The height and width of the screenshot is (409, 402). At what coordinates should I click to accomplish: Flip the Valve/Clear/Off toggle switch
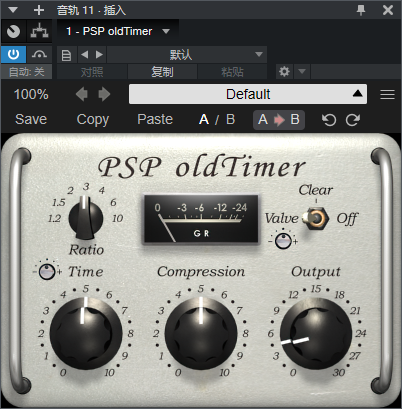316,218
